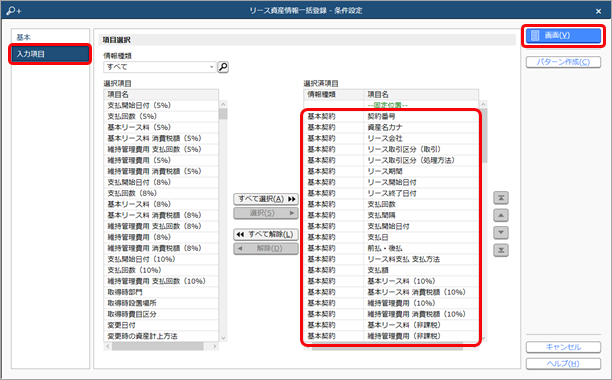Click the magnifier search icon beside 情報種類
The image size is (612, 380).
pos(223,67)
